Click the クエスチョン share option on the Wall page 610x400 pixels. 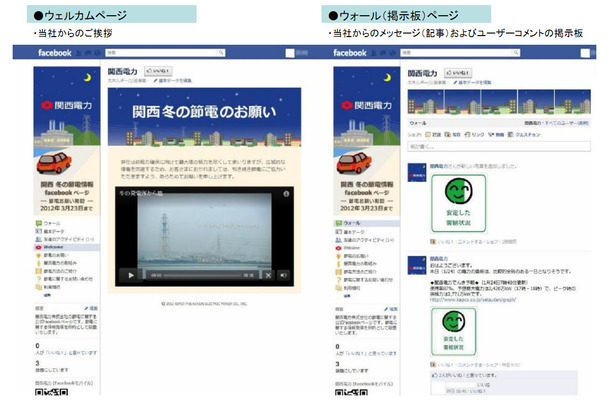[x=525, y=135]
